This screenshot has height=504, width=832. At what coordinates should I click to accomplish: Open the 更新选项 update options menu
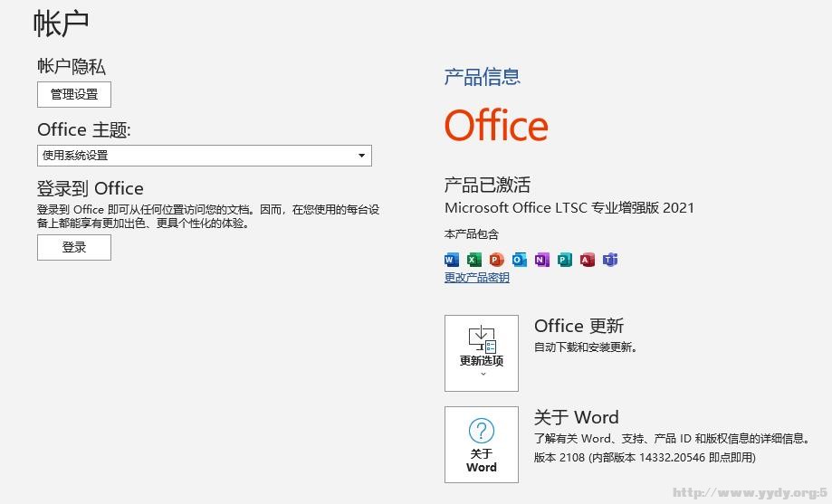point(482,353)
